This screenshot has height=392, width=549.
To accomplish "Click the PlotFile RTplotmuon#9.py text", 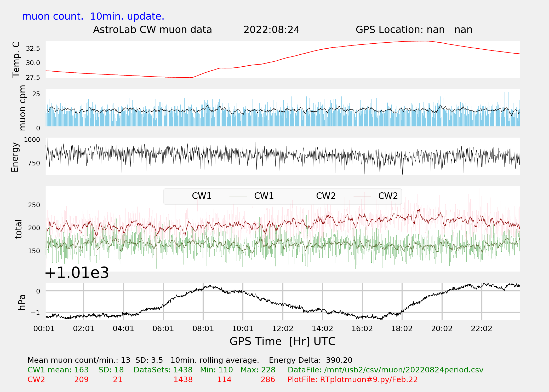I will point(352,379).
